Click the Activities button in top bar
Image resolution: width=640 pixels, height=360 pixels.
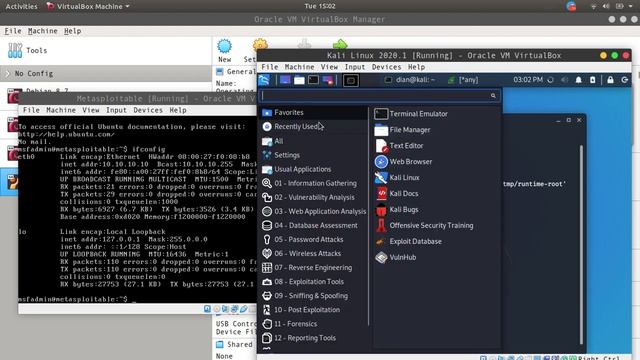(21, 6)
